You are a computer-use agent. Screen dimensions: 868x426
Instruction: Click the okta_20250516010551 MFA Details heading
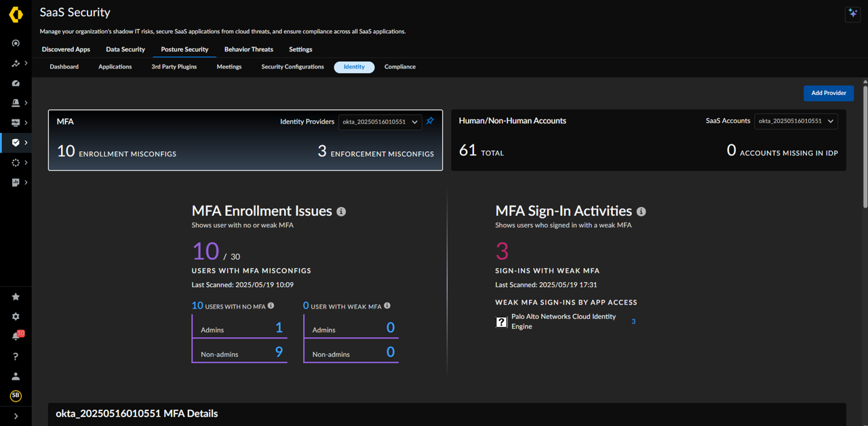pyautogui.click(x=137, y=414)
